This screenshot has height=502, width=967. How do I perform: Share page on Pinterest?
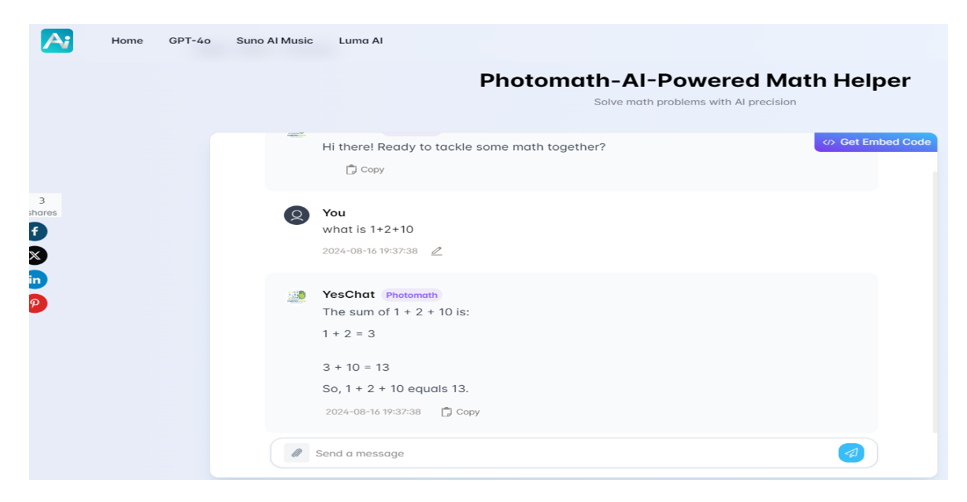click(x=37, y=303)
